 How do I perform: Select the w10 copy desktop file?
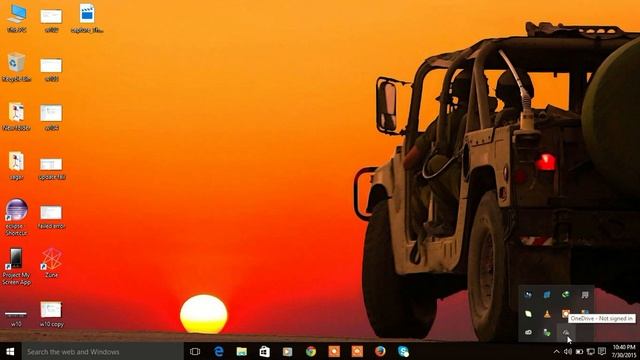51,313
